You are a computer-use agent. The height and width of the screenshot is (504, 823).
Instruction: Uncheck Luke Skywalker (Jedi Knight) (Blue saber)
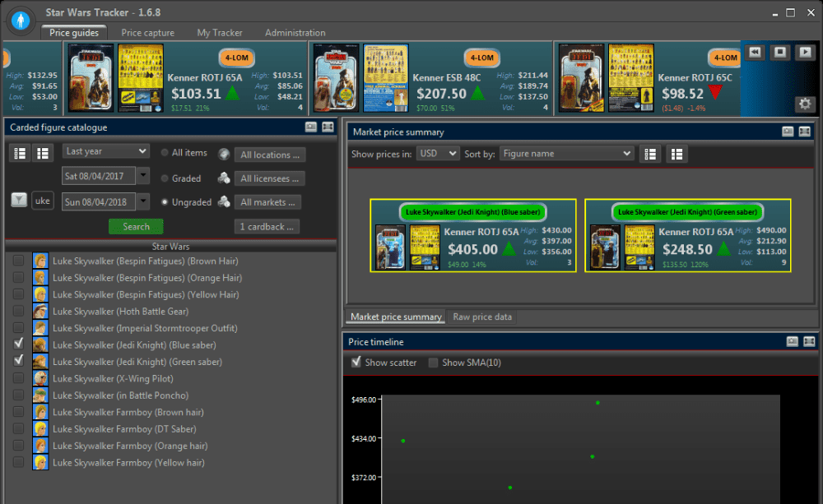tap(18, 344)
